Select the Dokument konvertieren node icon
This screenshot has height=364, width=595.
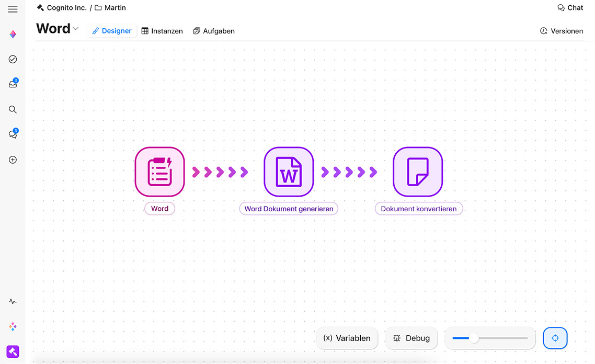(x=418, y=172)
